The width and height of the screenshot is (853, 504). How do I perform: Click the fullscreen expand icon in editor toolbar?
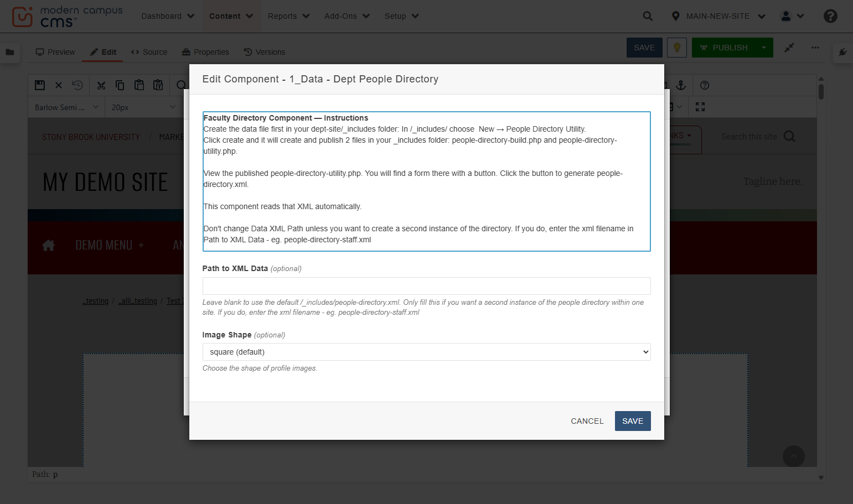700,107
